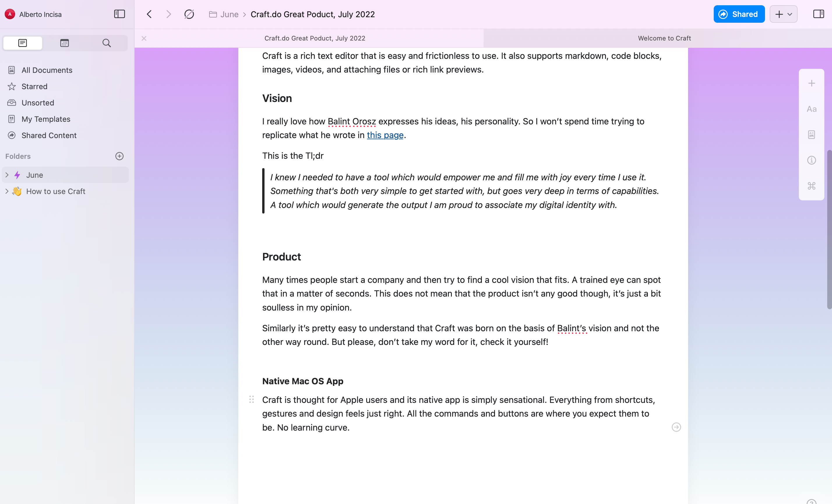Click the Alberto Incisa account avatar
This screenshot has width=832, height=504.
tap(10, 14)
